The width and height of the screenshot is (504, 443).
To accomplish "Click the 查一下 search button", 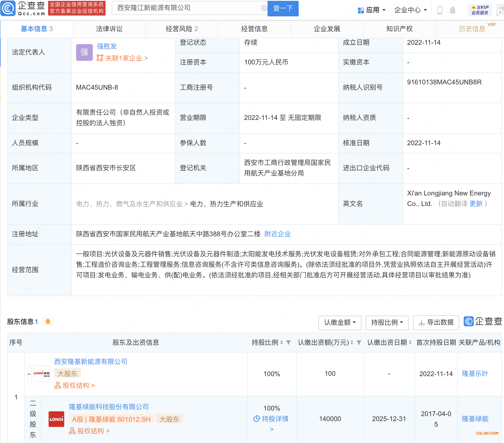I will pyautogui.click(x=283, y=8).
